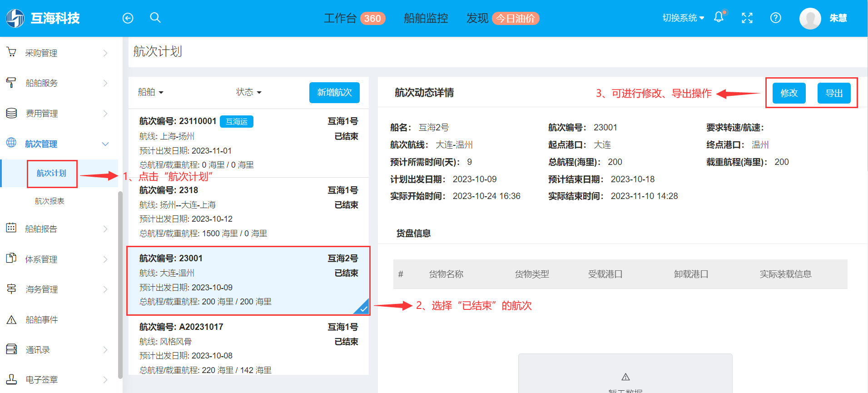Image resolution: width=868 pixels, height=393 pixels.
Task: Click the back arrow circle icon
Action: (128, 18)
